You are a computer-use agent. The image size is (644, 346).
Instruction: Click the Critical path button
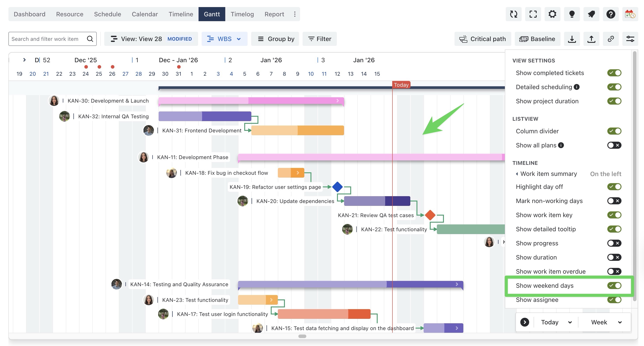[483, 39]
